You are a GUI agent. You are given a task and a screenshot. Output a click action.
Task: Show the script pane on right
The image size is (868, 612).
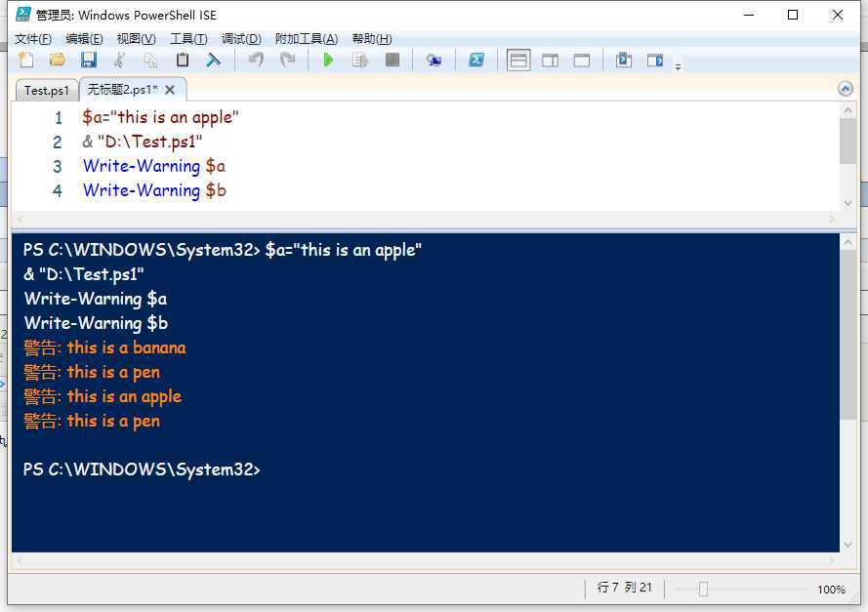pyautogui.click(x=551, y=61)
